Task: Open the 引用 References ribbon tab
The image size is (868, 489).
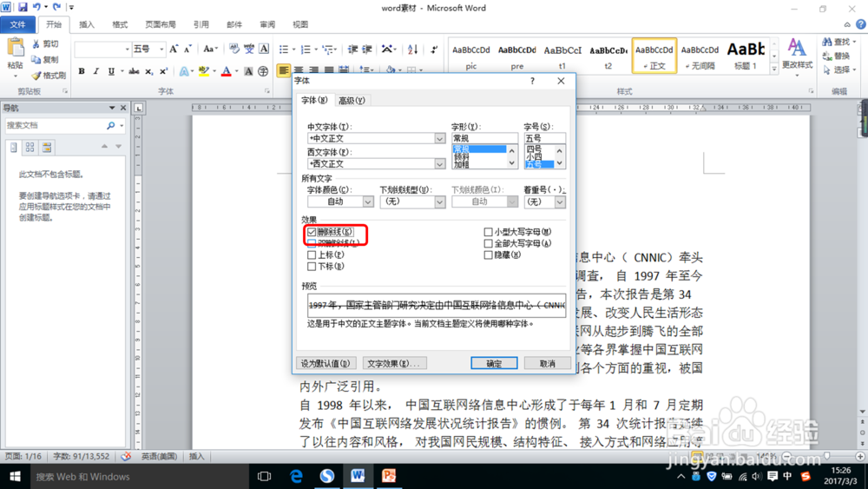Action: [x=201, y=24]
